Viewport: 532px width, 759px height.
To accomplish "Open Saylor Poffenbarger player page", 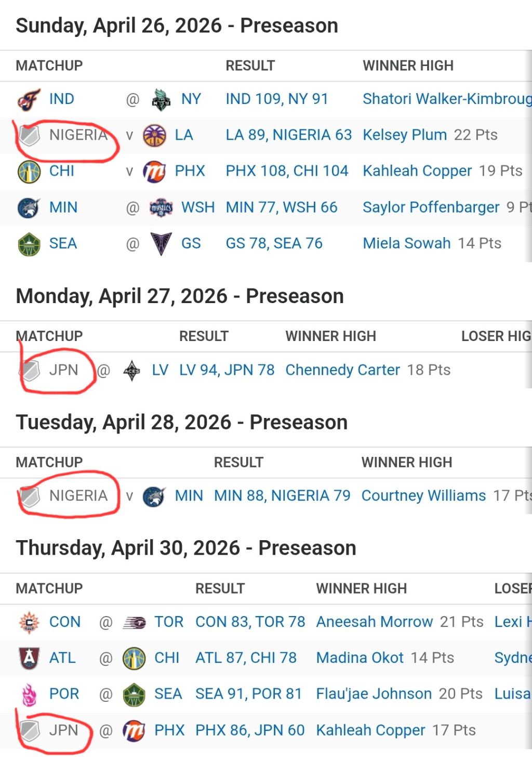I will [431, 207].
